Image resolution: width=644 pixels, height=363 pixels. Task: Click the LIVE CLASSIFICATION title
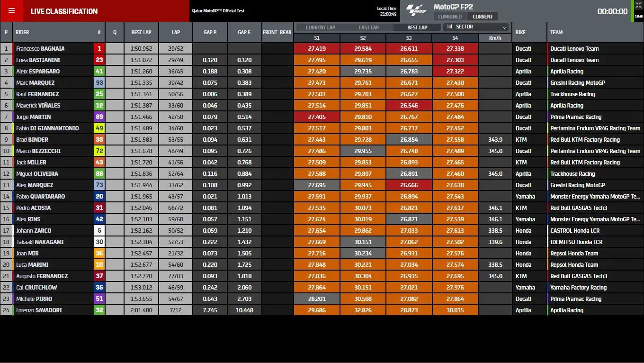pyautogui.click(x=64, y=11)
